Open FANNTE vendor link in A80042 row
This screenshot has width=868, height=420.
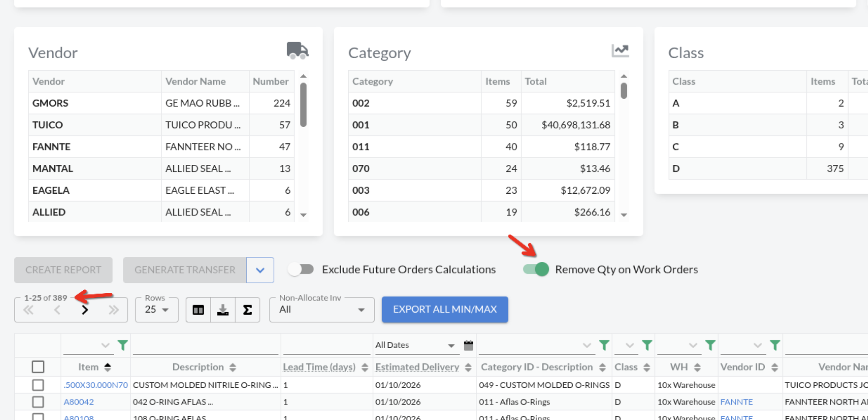737,402
